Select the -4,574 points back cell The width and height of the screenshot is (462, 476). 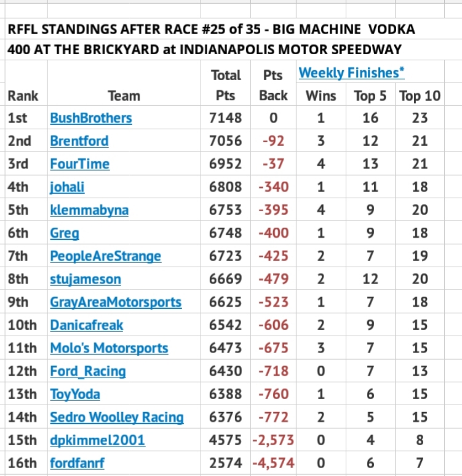pos(273,464)
